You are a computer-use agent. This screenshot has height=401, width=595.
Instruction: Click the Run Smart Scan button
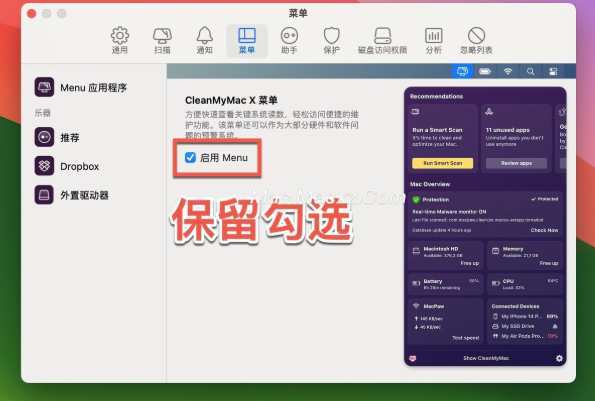(442, 163)
